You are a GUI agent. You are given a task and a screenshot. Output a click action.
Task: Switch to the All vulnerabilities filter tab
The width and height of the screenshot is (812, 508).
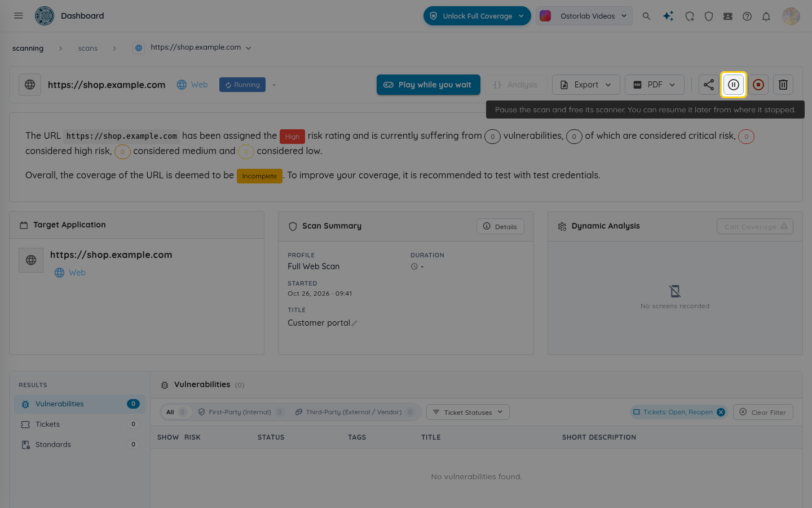pyautogui.click(x=176, y=412)
